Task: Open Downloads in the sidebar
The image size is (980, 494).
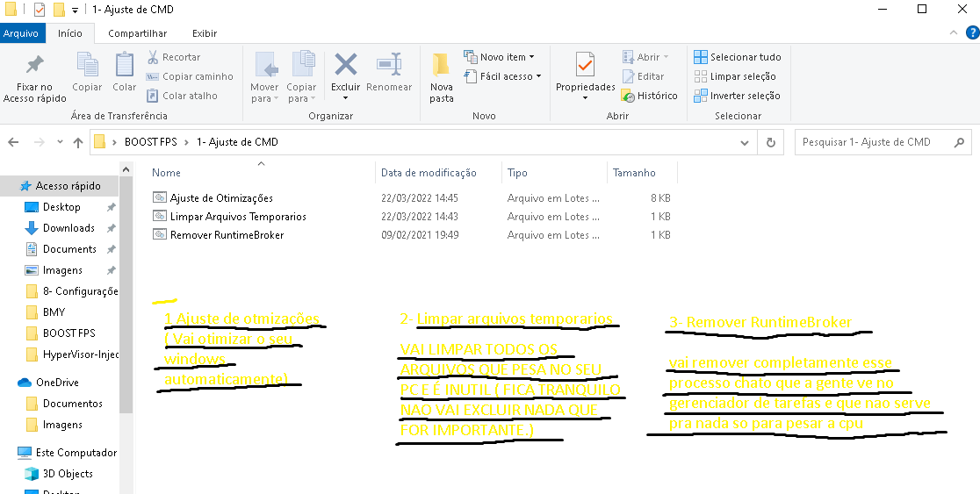Action: pyautogui.click(x=68, y=228)
